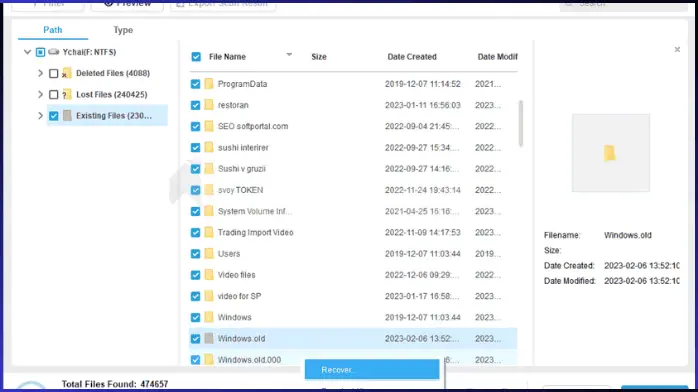Check the Lost Files (240425) checkbox
Viewport: 698px width, 392px height.
tap(53, 94)
